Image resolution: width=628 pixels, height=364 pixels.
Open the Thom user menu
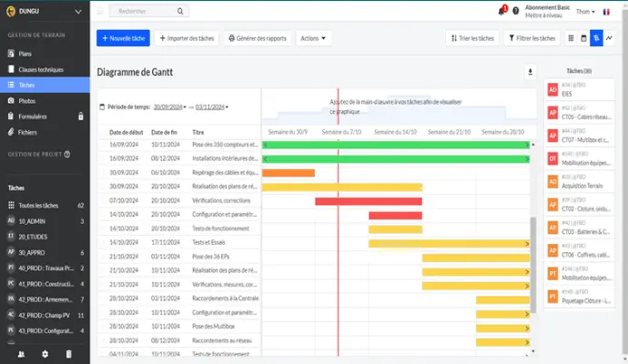tap(585, 12)
